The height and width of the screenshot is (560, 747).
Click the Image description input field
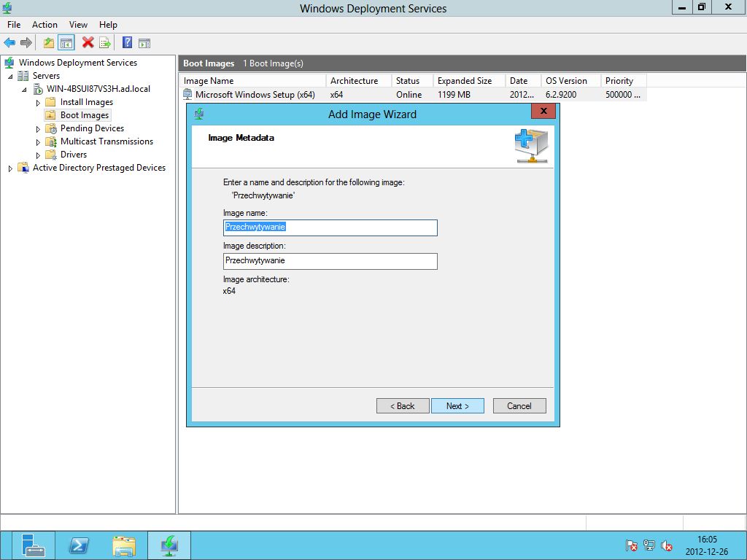click(x=330, y=261)
